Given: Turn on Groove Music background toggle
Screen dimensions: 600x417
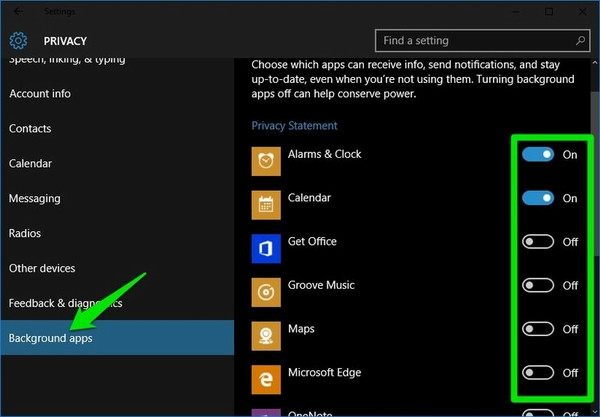Looking at the screenshot, I should click(538, 285).
